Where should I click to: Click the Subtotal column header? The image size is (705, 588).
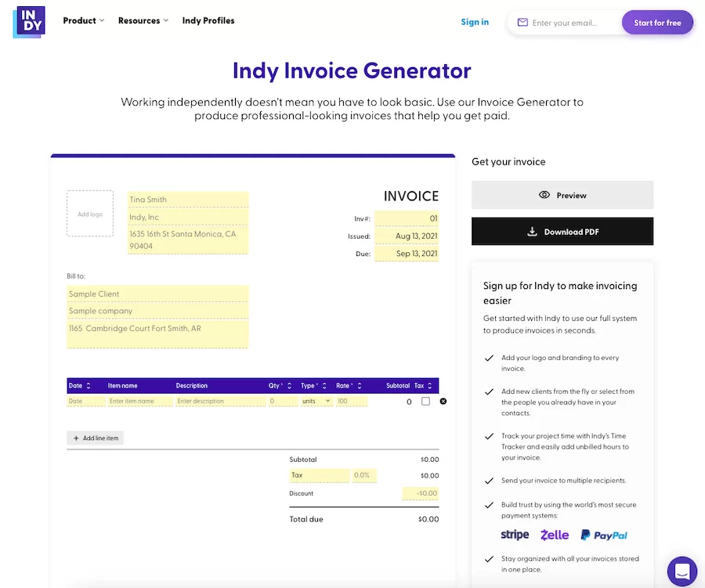tap(398, 386)
